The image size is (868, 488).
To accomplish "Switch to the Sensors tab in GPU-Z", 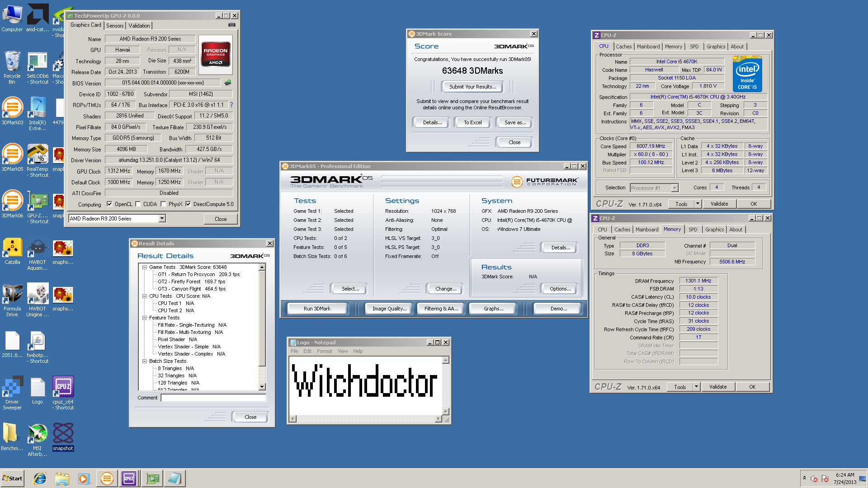I will (x=115, y=26).
